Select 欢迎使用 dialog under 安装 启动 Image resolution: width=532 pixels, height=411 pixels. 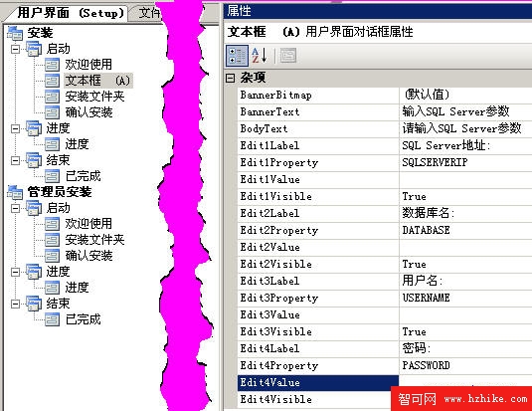89,65
